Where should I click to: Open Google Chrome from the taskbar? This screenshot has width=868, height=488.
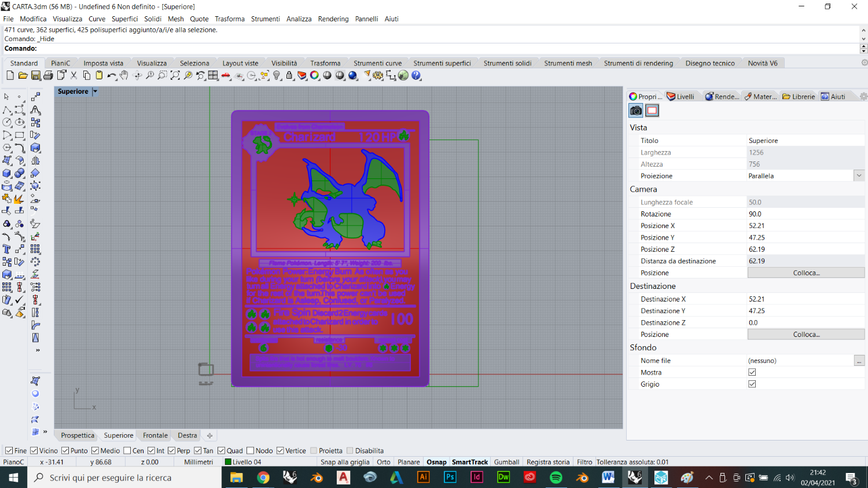pyautogui.click(x=263, y=478)
